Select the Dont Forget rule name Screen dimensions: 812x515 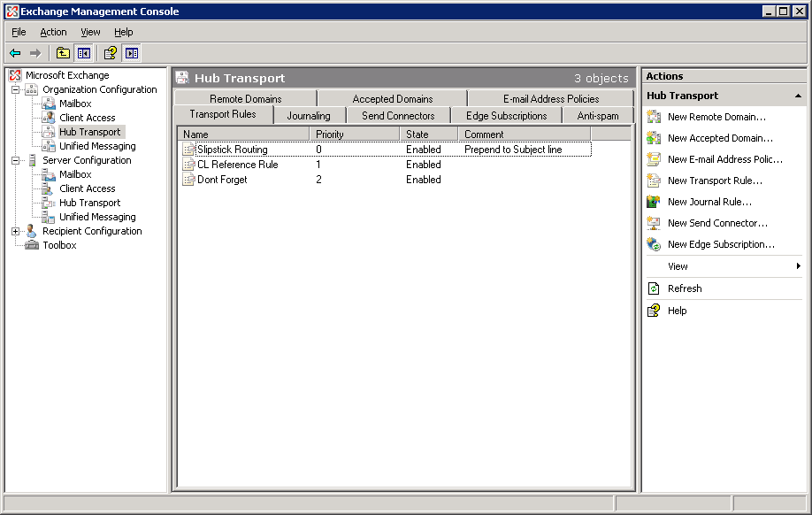click(222, 180)
